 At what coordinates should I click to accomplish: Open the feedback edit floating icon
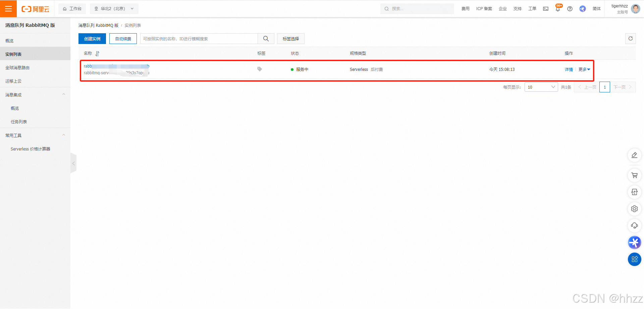(x=634, y=155)
